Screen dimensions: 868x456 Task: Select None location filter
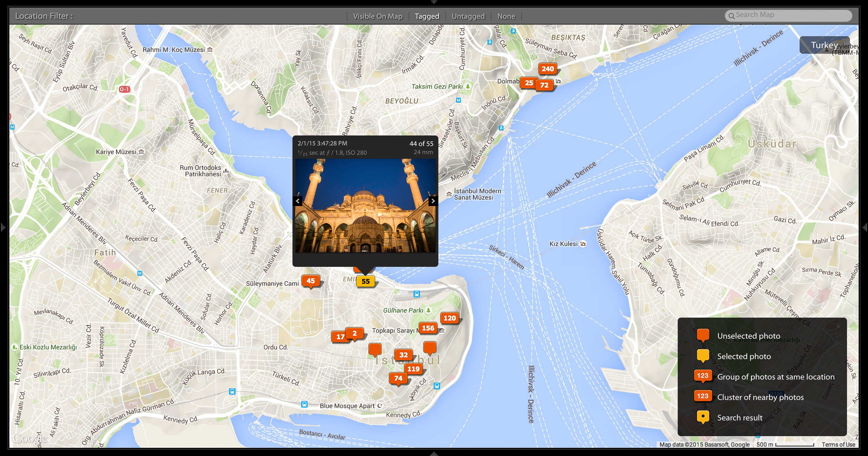click(x=506, y=16)
